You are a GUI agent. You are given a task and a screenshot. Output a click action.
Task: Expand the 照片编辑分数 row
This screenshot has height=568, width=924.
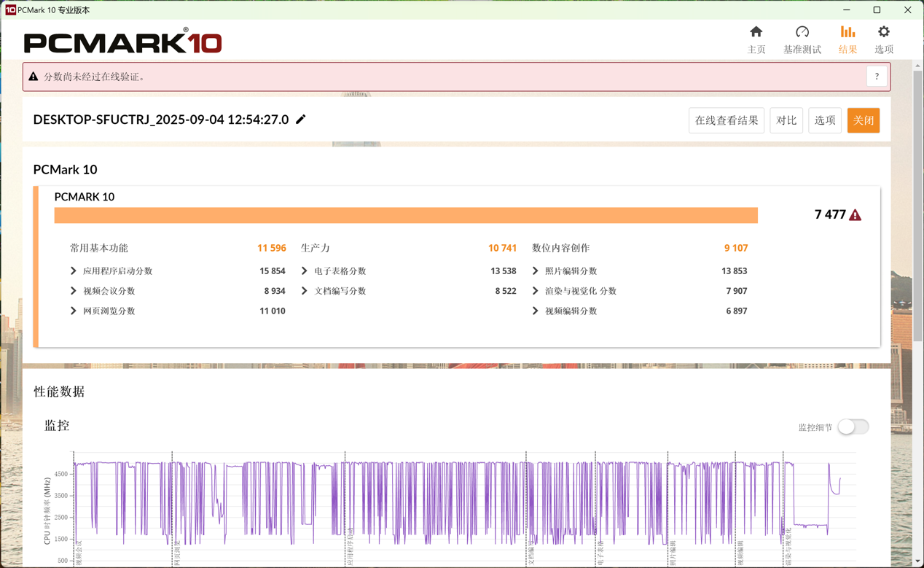point(536,271)
